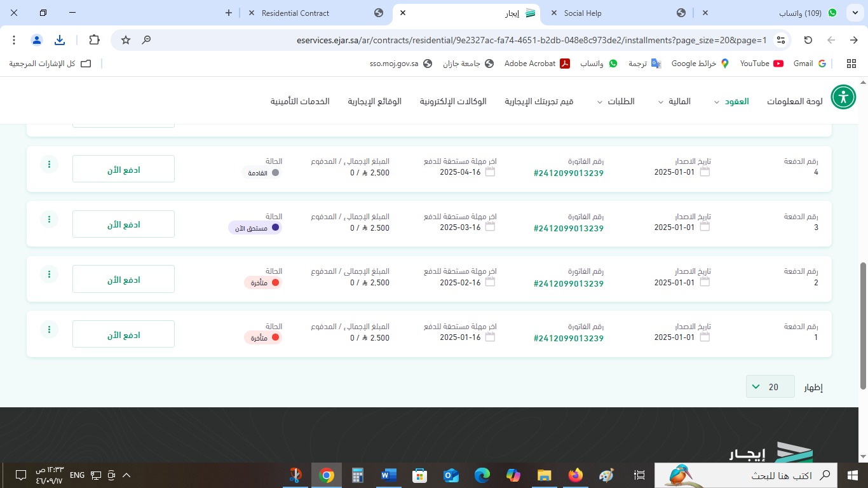Click ادفع الآن for installment 3
Image resolution: width=868 pixels, height=488 pixels.
[123, 224]
